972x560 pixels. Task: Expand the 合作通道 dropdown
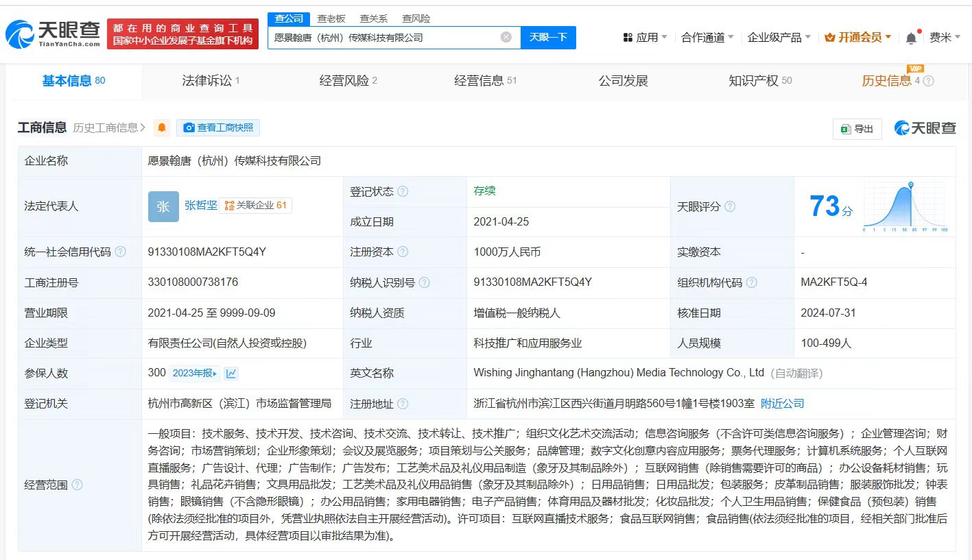pos(707,37)
